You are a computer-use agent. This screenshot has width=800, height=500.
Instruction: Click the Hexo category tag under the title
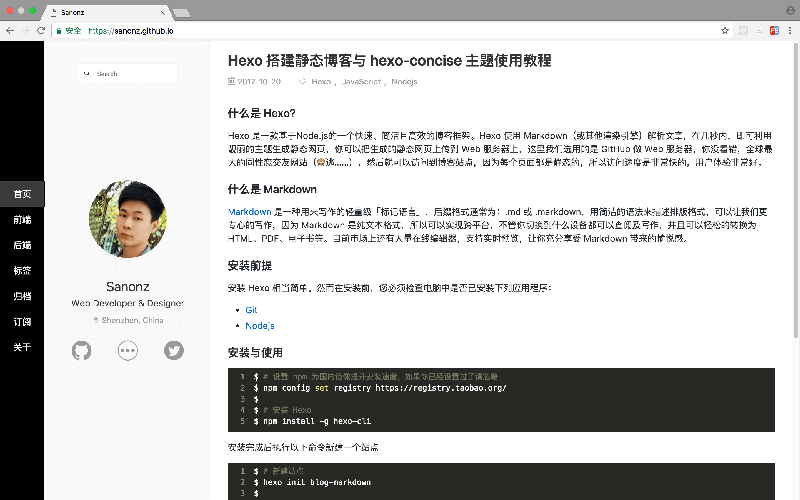click(x=320, y=81)
